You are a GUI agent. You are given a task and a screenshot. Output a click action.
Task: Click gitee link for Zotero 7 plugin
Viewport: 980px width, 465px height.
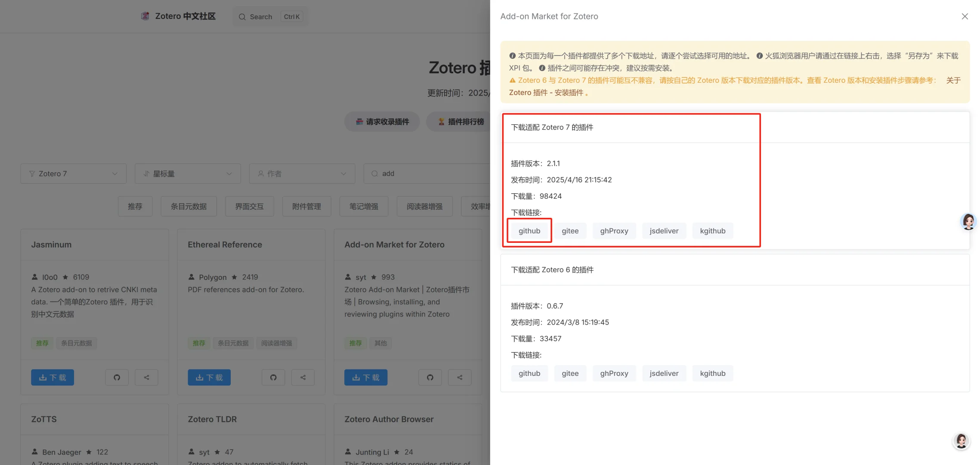coord(570,231)
